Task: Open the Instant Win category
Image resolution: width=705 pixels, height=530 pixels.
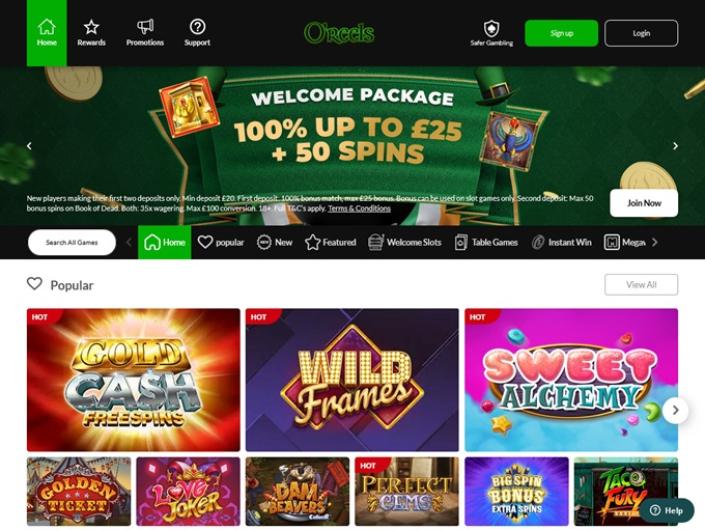Action: 562,242
